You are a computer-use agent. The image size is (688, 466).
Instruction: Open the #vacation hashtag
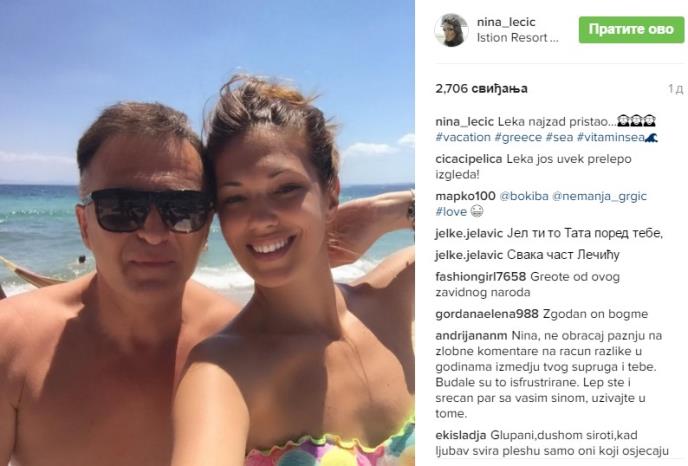(x=463, y=137)
